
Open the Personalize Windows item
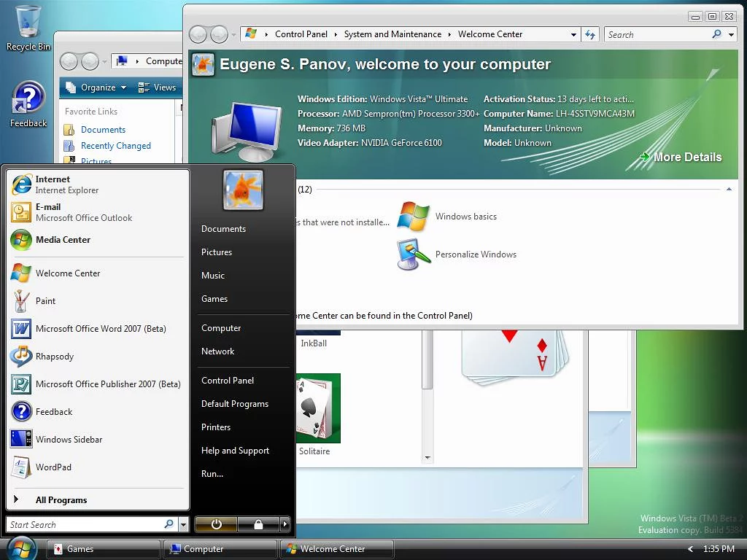pos(476,254)
